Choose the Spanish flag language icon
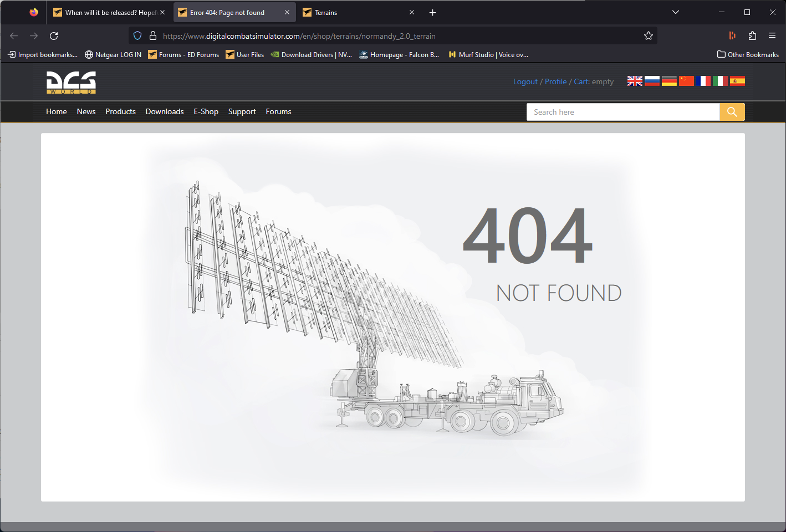This screenshot has height=532, width=786. [737, 81]
